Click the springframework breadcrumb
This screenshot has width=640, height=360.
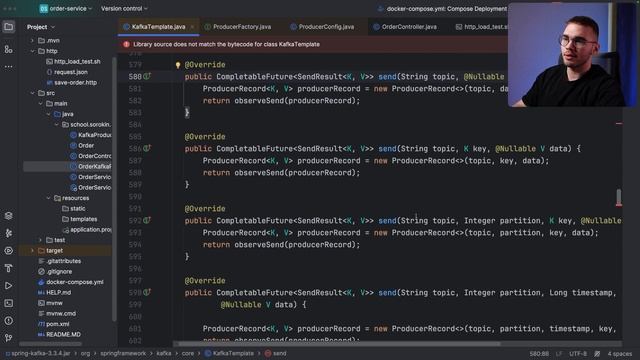click(x=123, y=353)
